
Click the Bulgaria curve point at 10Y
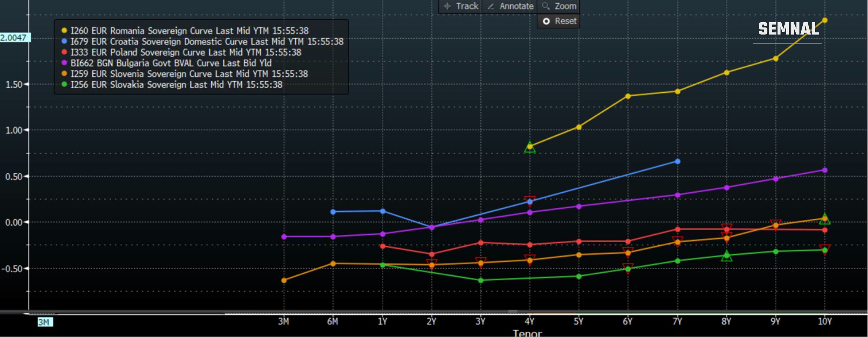(825, 170)
